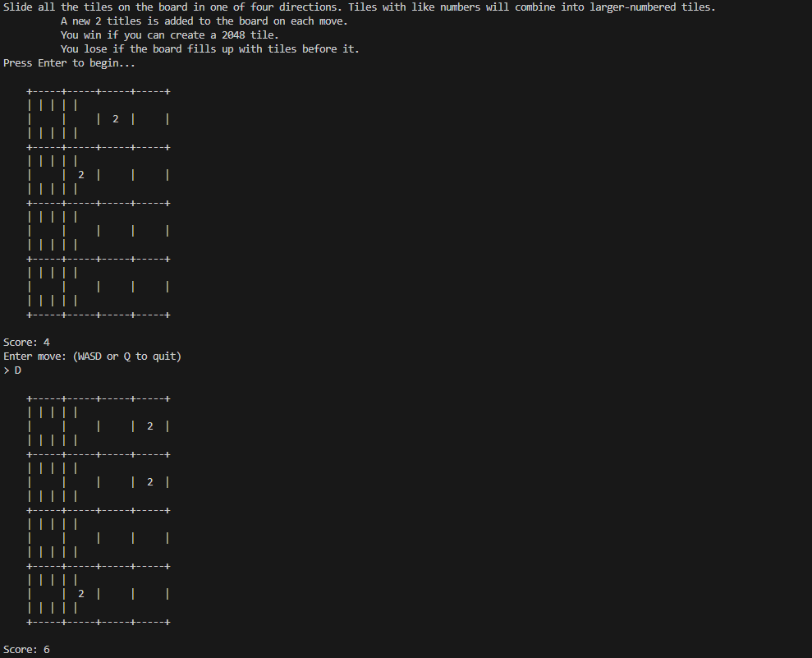Click the 'You win if you can create a 2048 tile' line
Screen dimensions: 812x658
click(170, 35)
